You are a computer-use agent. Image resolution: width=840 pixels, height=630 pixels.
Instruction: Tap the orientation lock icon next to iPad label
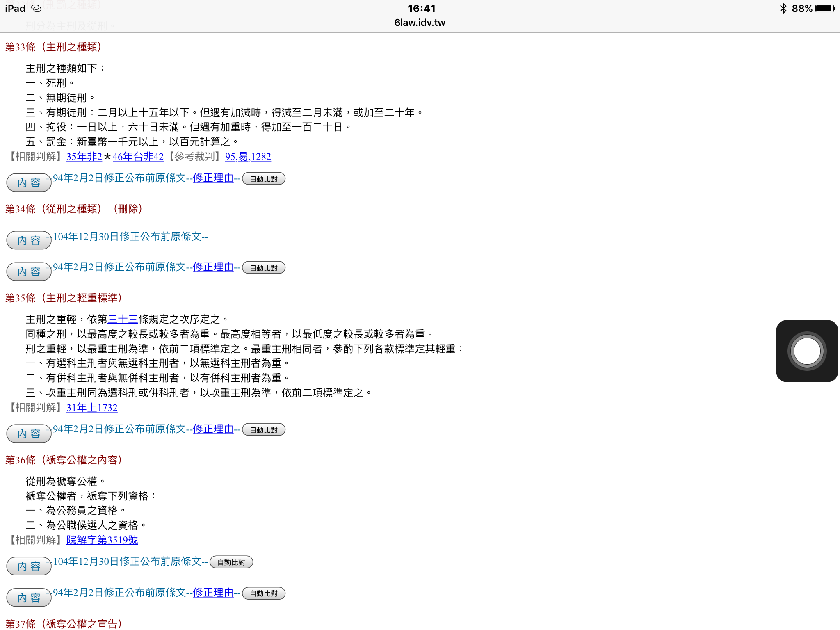36,8
